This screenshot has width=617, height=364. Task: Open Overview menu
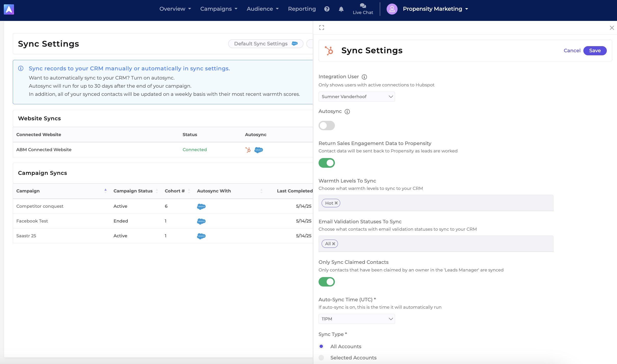tap(175, 9)
